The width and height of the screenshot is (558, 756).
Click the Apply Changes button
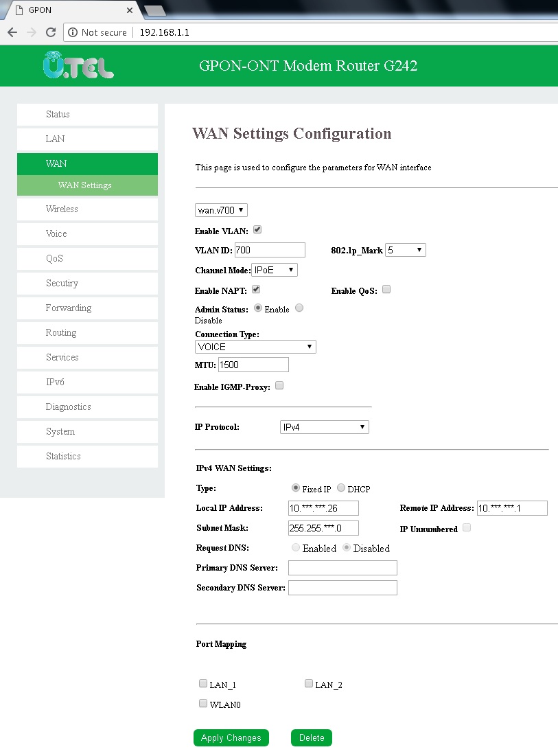[x=231, y=737]
